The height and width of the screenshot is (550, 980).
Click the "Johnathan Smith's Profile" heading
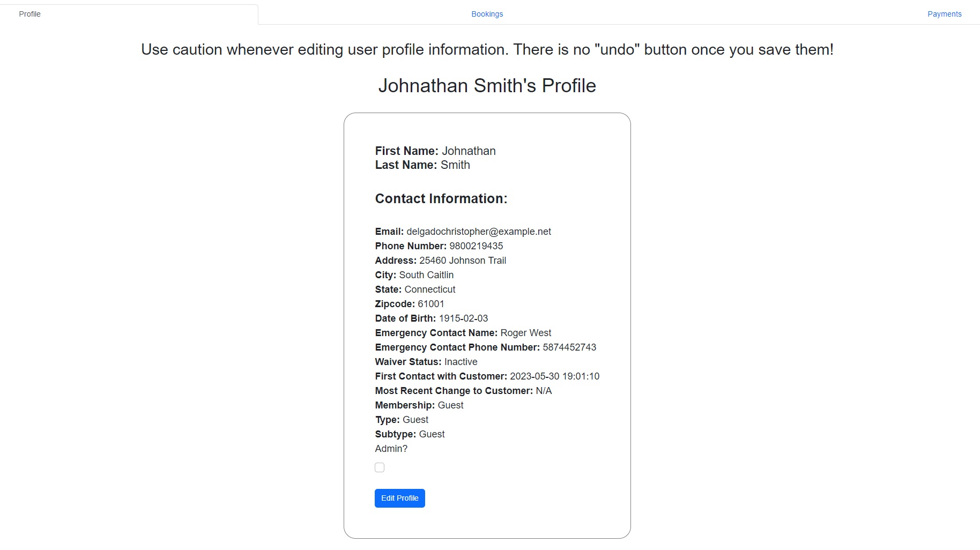487,86
